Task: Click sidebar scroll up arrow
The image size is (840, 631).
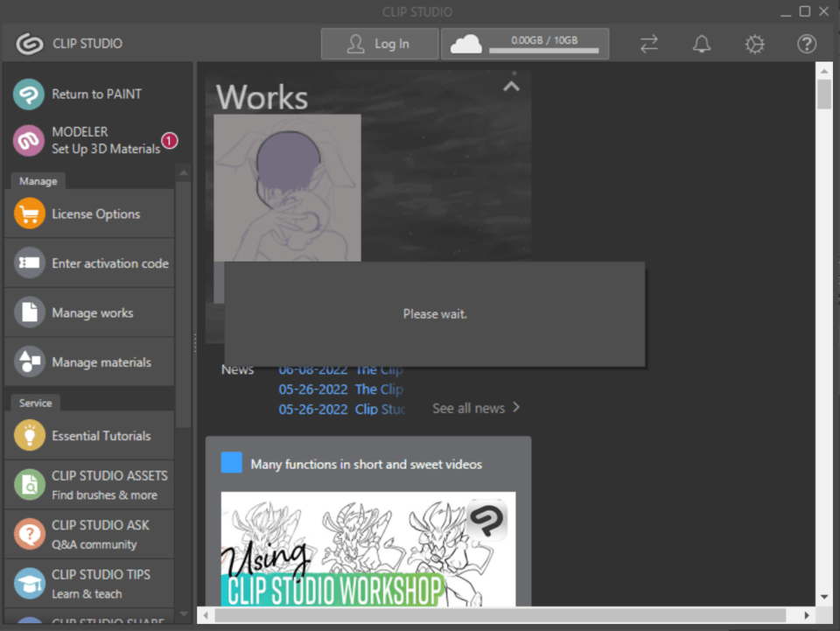Action: pos(183,173)
